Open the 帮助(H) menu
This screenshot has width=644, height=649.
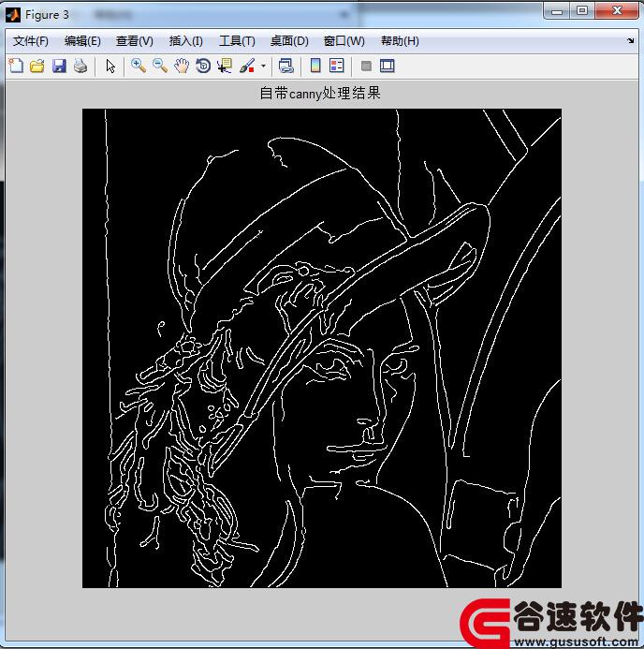click(x=400, y=41)
